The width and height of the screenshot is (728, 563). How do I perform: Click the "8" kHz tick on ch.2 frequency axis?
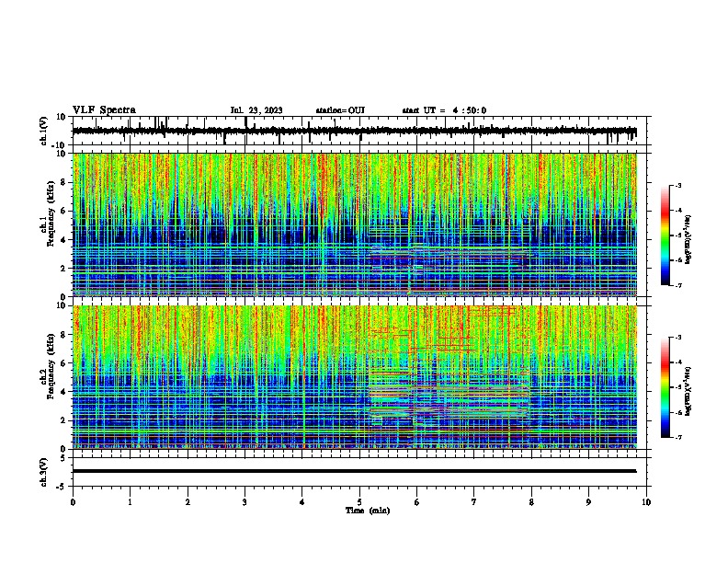[65, 335]
